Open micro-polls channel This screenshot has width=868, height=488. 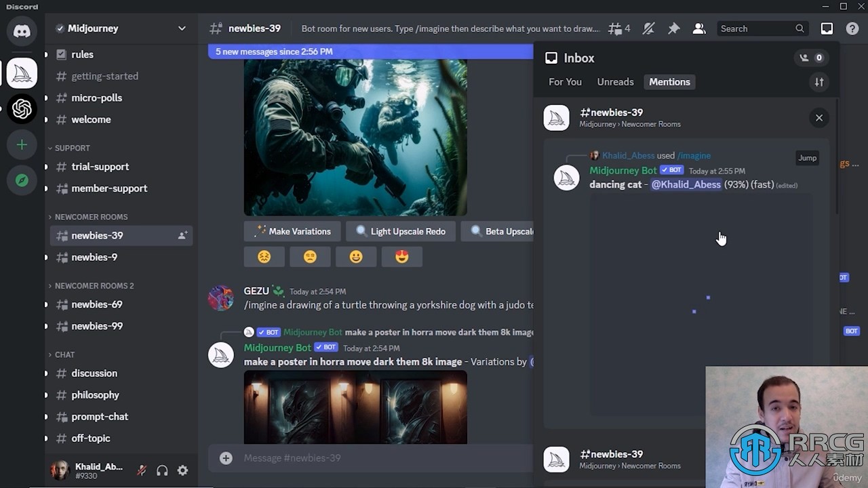[x=121, y=98]
